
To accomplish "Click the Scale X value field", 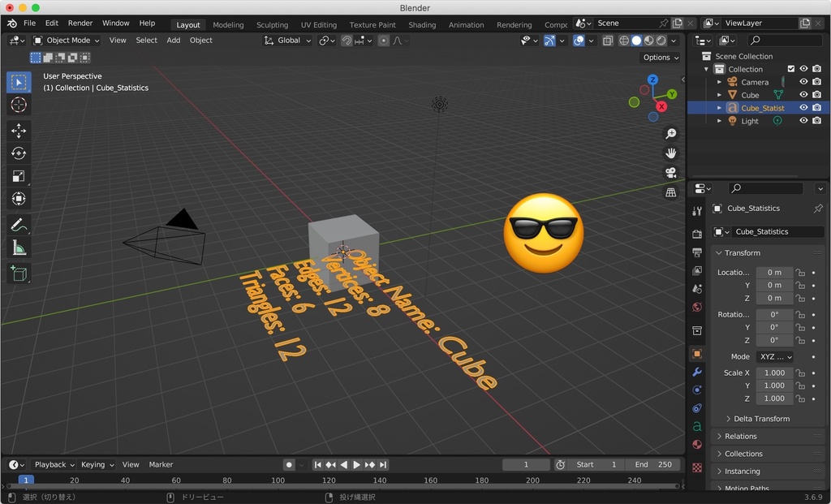I will pyautogui.click(x=774, y=372).
